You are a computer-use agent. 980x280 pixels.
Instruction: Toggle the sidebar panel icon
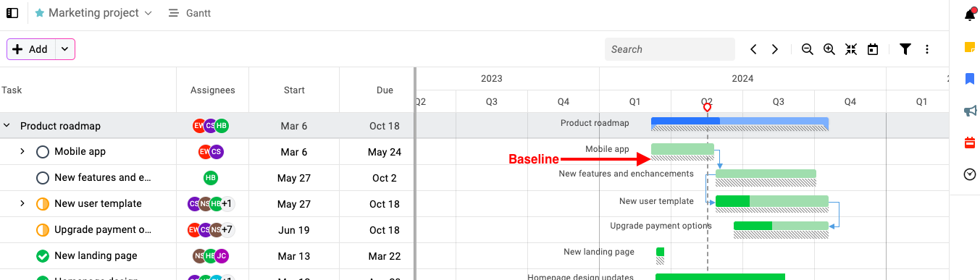coord(12,13)
